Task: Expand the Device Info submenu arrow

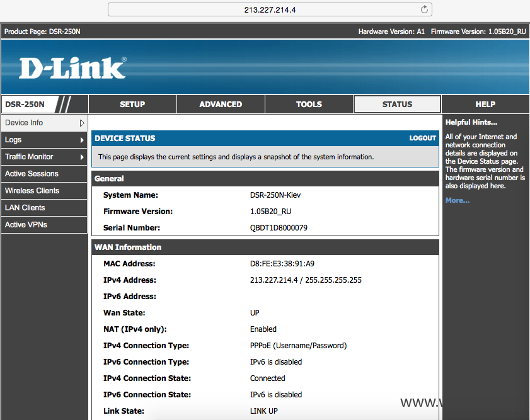Action: click(82, 123)
